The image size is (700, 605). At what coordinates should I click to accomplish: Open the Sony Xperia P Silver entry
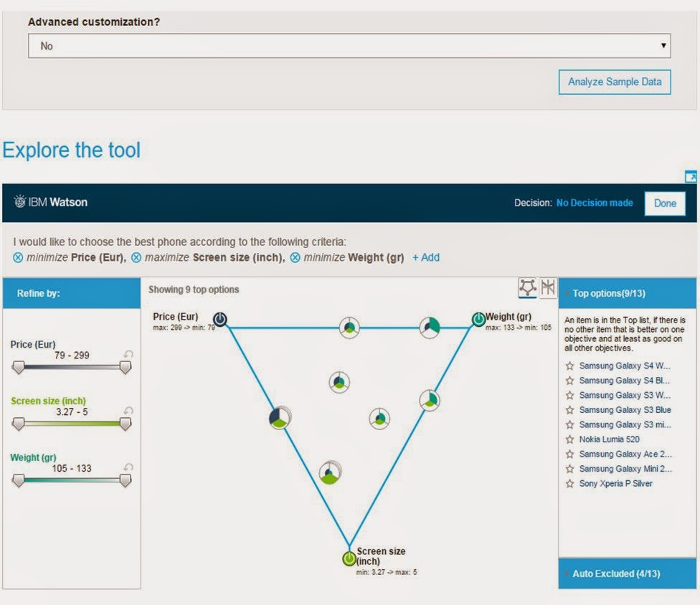click(x=615, y=484)
